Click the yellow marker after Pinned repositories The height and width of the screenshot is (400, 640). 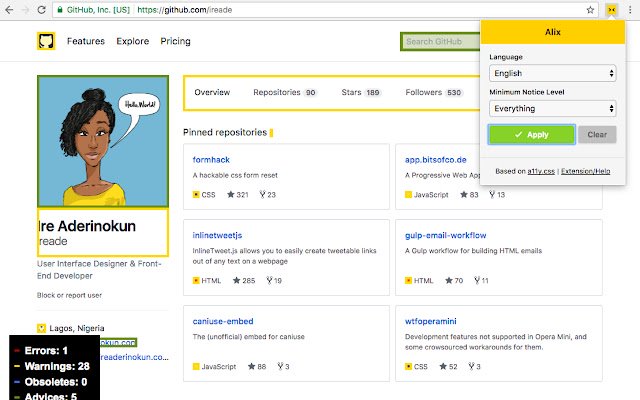(271, 133)
